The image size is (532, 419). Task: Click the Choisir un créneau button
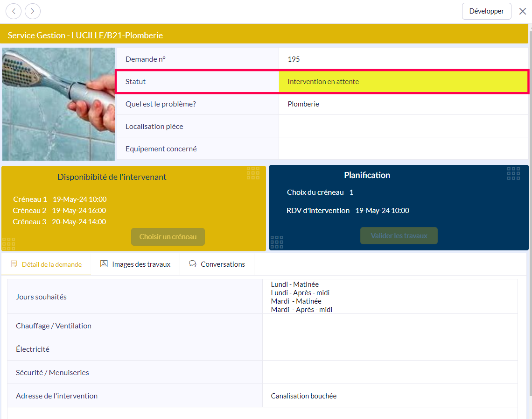(x=168, y=237)
